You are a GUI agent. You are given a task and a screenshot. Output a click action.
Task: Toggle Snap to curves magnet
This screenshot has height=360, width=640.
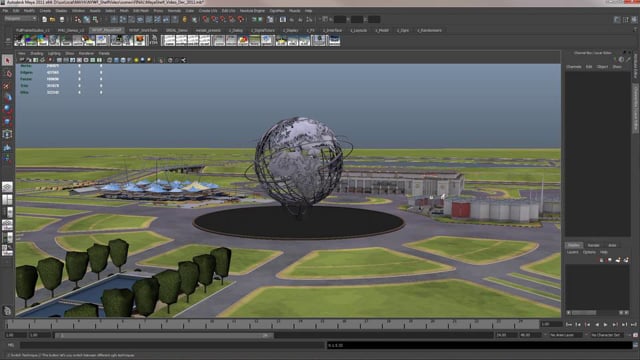pos(214,20)
